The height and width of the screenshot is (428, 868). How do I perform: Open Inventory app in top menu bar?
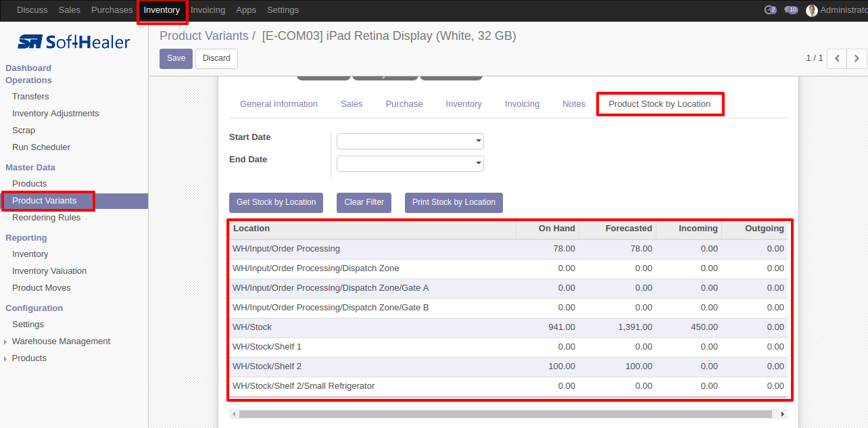[162, 10]
